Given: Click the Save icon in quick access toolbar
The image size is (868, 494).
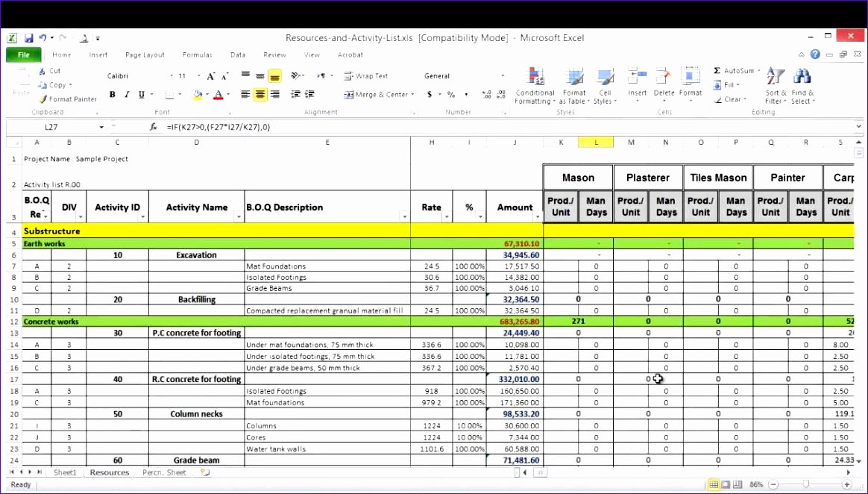Looking at the screenshot, I should tap(28, 38).
